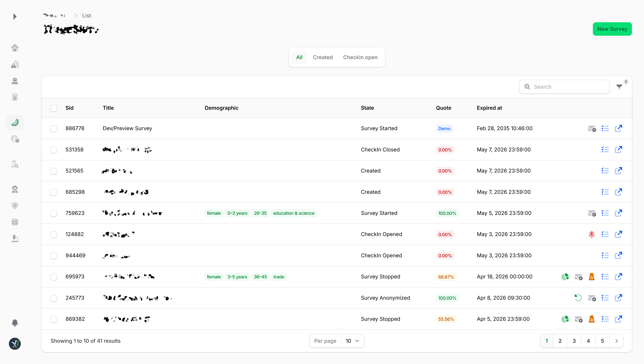The width and height of the screenshot is (644, 364).
Task: Click red alert bell for survey 124882
Action: tap(592, 234)
